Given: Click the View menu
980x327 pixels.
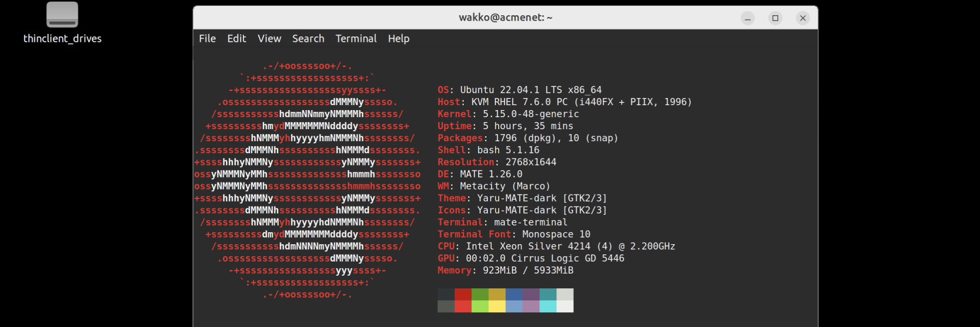Looking at the screenshot, I should pos(269,39).
